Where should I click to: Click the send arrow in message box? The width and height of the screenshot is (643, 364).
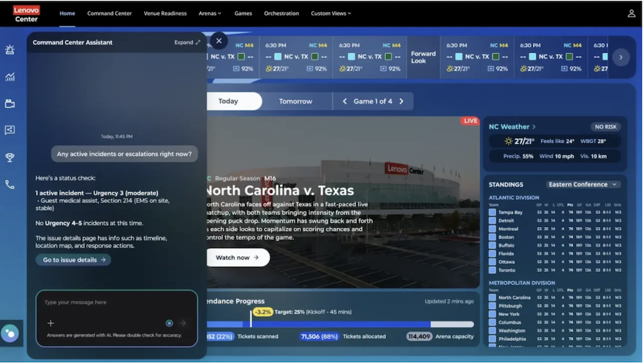tap(183, 323)
